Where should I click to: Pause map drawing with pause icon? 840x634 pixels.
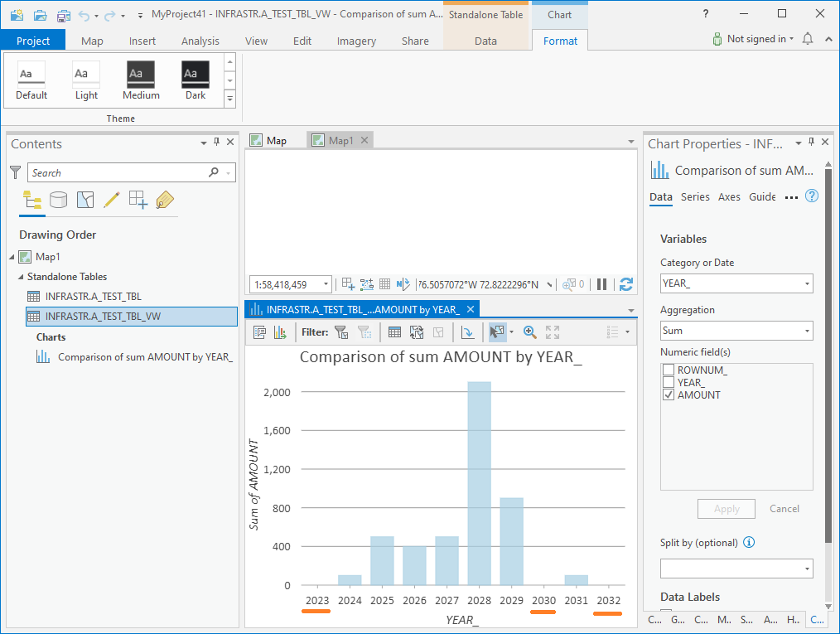pyautogui.click(x=602, y=283)
